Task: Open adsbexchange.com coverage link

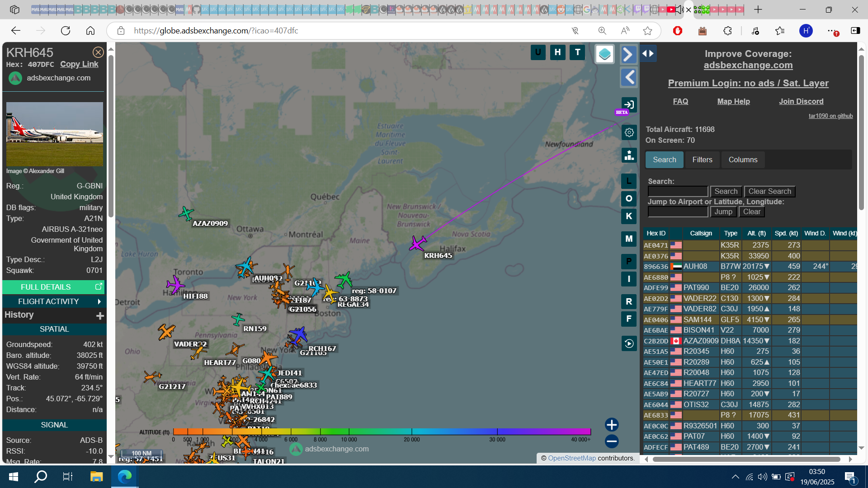Action: coord(748,65)
